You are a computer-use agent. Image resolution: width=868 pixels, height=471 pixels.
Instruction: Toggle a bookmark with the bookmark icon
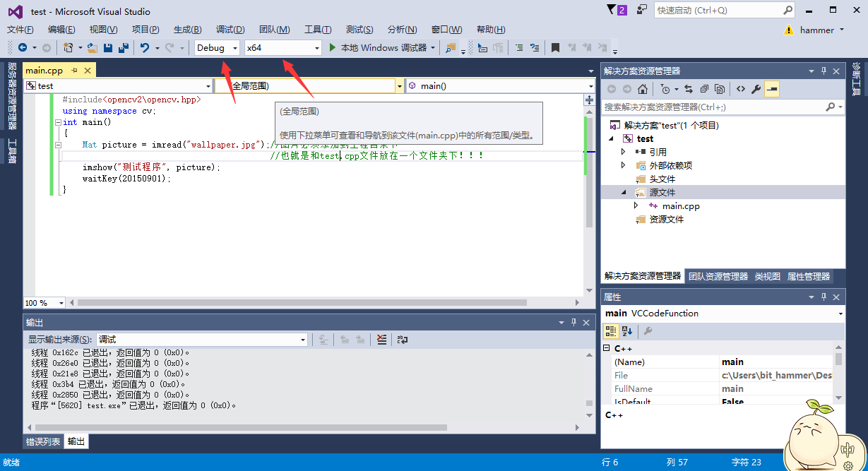(555, 48)
